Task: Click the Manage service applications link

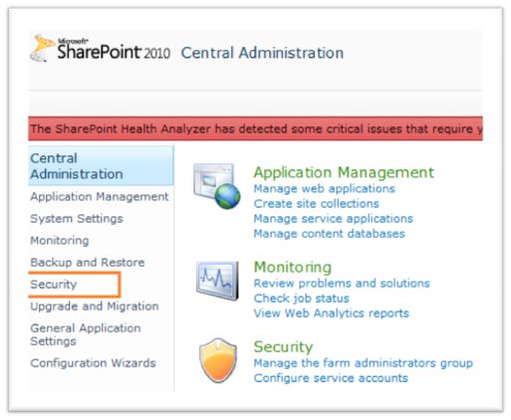Action: (x=334, y=219)
